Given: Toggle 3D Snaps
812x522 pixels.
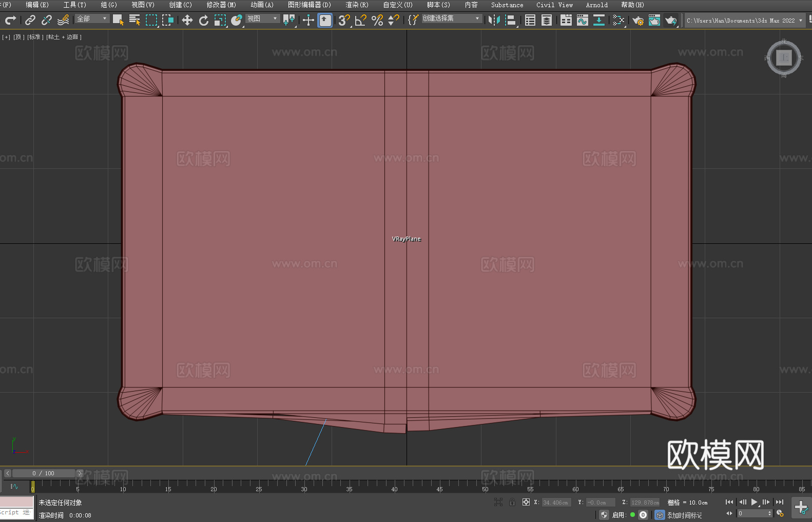Looking at the screenshot, I should coord(344,20).
